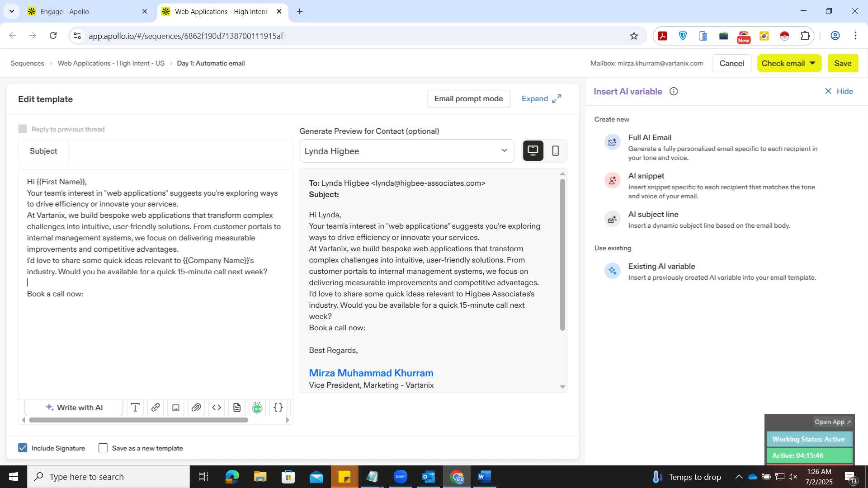Insert a snippet via the document icon

[x=237, y=408]
